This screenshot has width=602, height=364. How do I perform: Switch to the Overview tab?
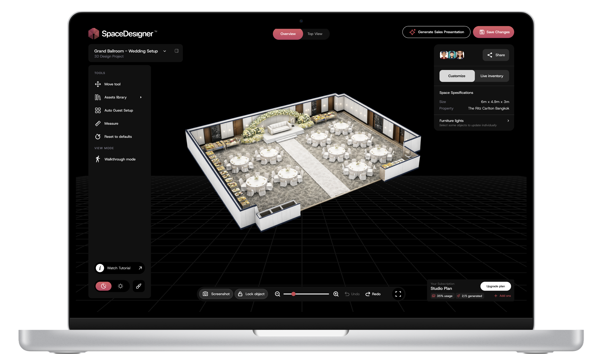tap(288, 34)
